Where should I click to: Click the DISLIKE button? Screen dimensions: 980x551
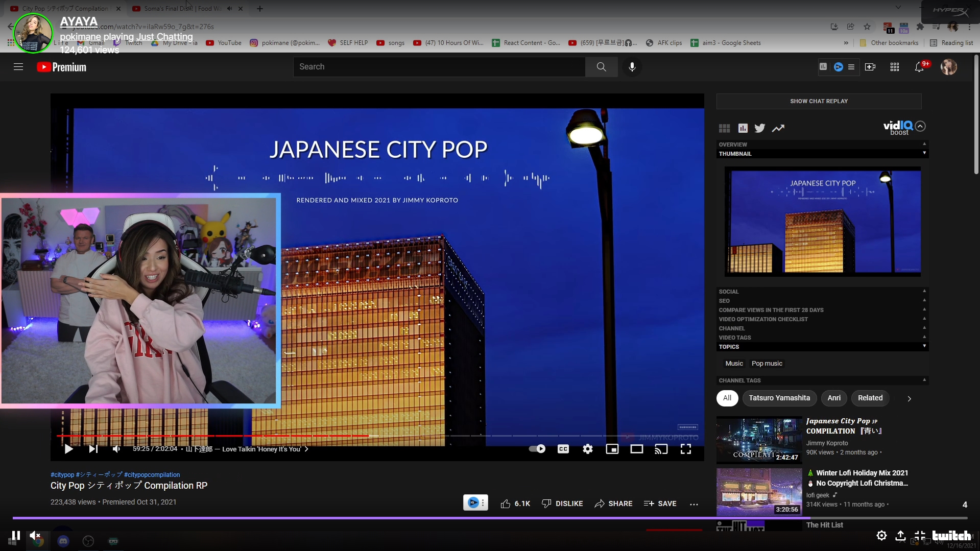[x=562, y=504]
